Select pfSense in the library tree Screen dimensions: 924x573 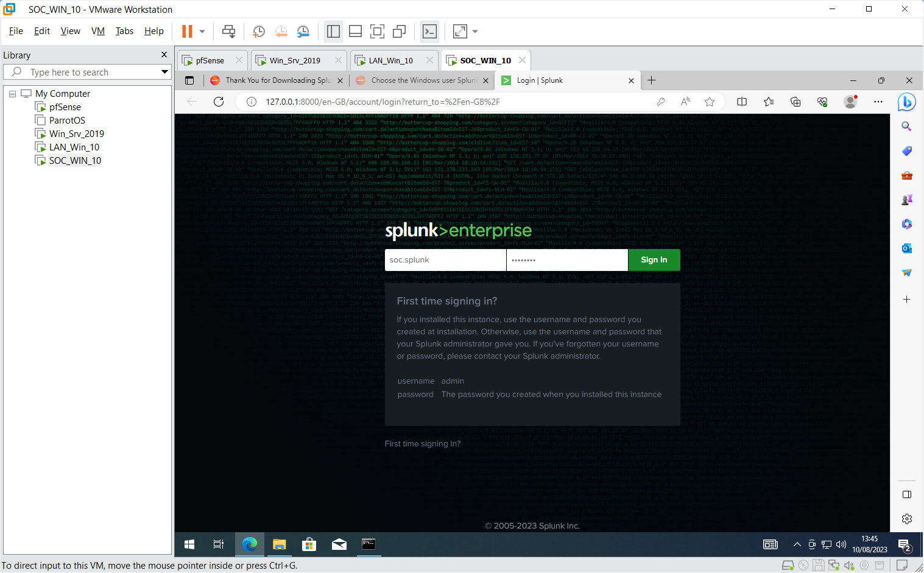tap(65, 107)
